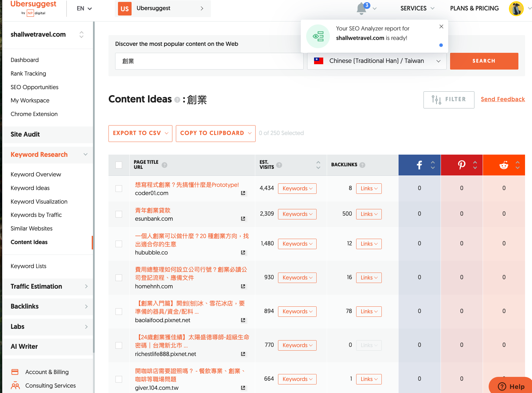Open the Ubersuggest project selector box
532x393 pixels.
coord(163,9)
